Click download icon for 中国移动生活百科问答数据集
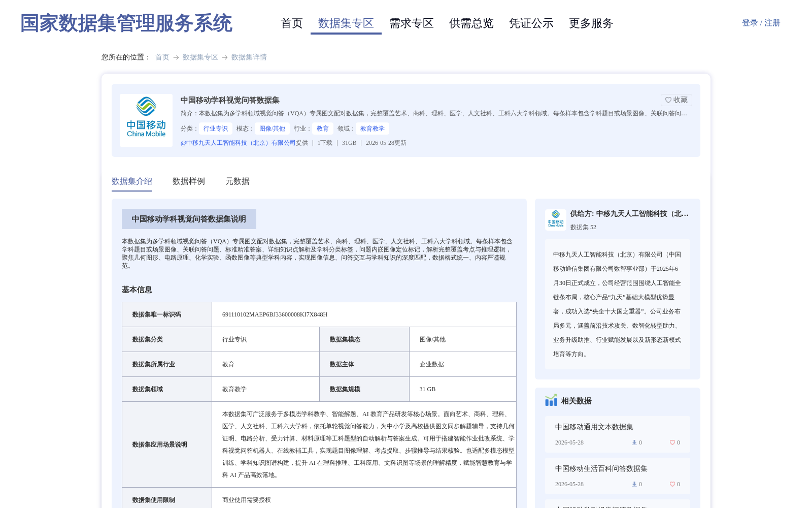 (634, 484)
